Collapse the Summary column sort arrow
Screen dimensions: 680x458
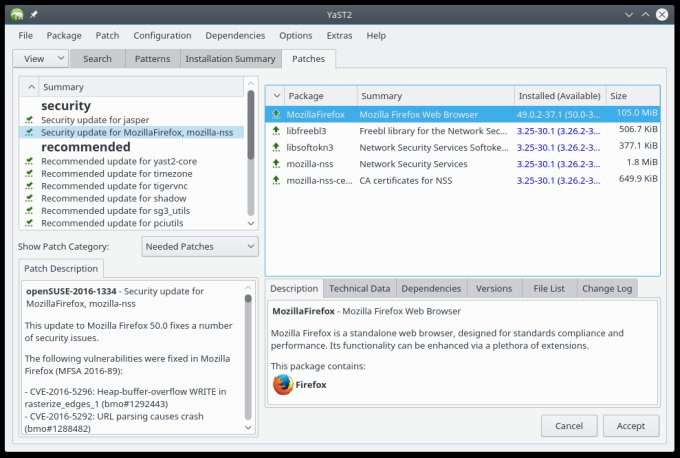[30, 87]
